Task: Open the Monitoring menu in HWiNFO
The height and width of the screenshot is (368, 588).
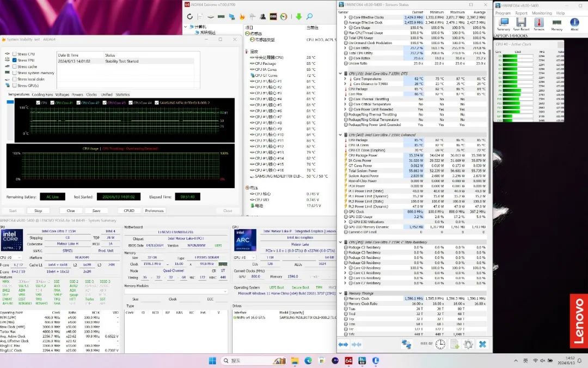Action: coord(541,13)
